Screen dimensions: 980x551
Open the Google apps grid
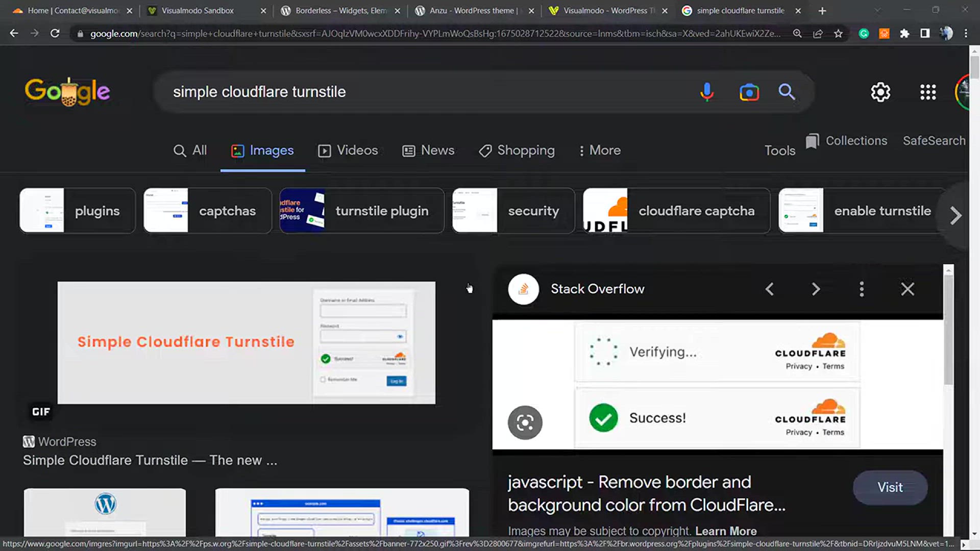tap(928, 92)
